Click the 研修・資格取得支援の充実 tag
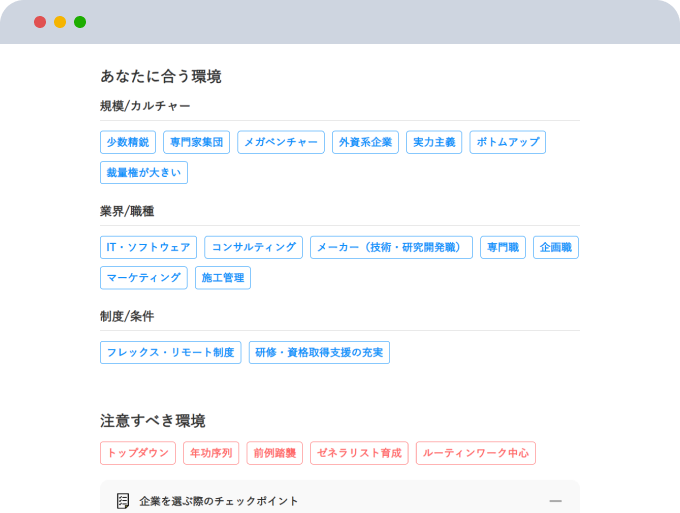The width and height of the screenshot is (680, 513). [319, 352]
